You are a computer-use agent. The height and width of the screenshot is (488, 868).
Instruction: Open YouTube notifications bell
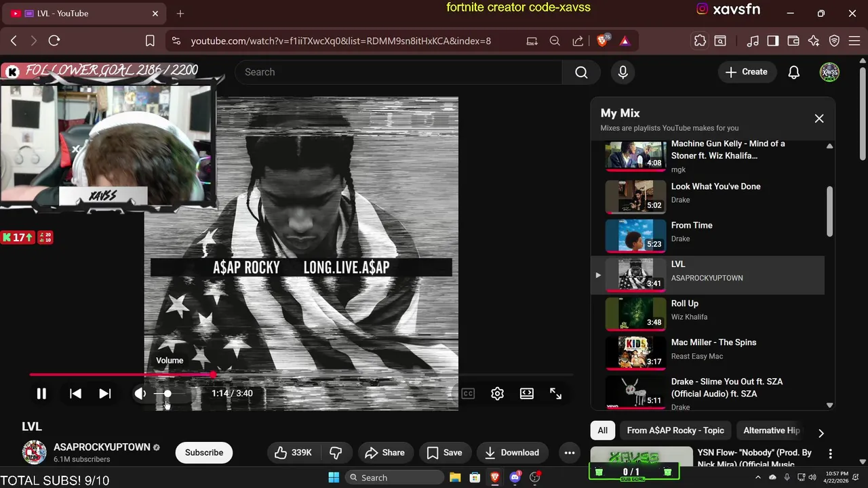794,72
